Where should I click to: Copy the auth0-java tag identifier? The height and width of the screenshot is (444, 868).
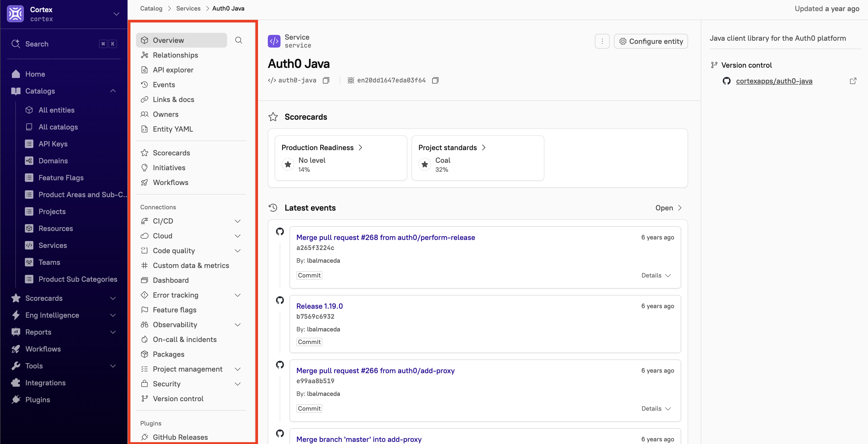click(326, 80)
